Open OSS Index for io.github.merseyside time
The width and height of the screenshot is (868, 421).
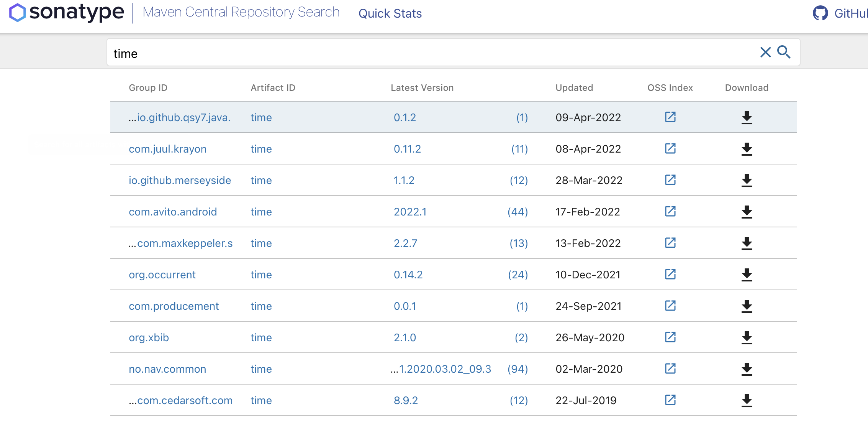(x=670, y=180)
